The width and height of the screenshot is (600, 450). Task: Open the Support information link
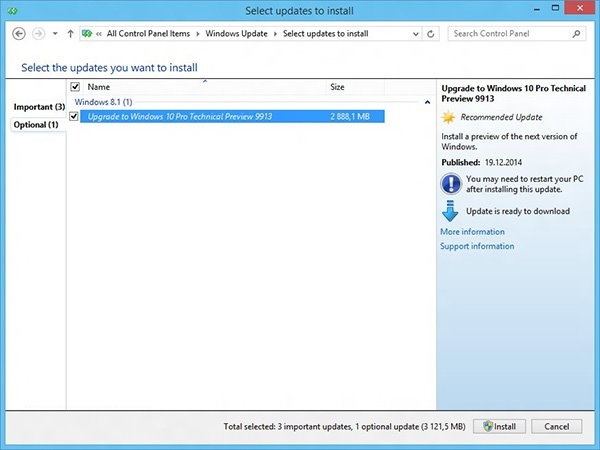pyautogui.click(x=477, y=246)
